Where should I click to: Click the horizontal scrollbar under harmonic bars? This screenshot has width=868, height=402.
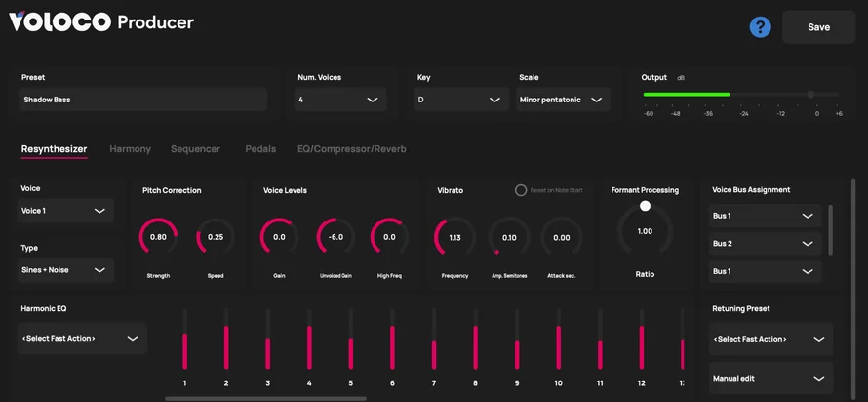pos(265,398)
